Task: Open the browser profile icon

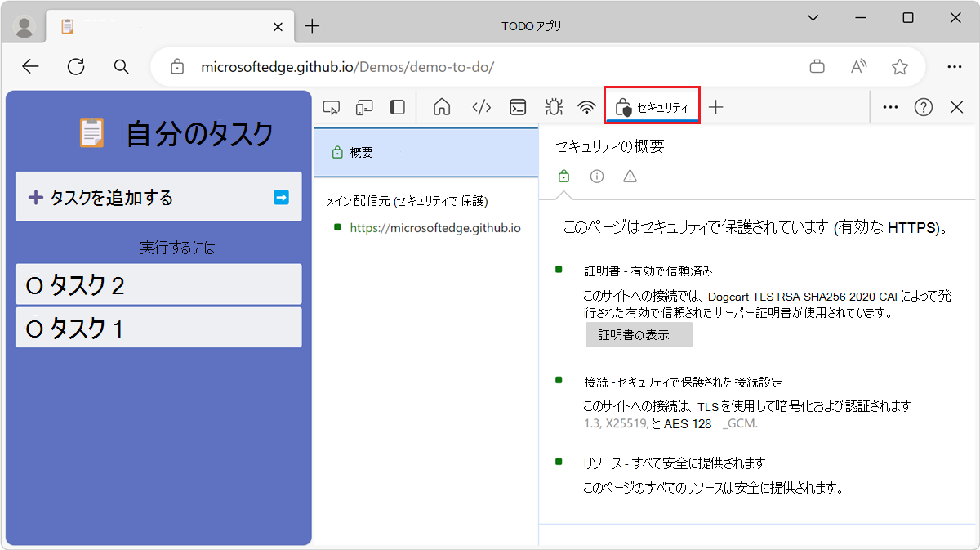Action: pyautogui.click(x=25, y=27)
